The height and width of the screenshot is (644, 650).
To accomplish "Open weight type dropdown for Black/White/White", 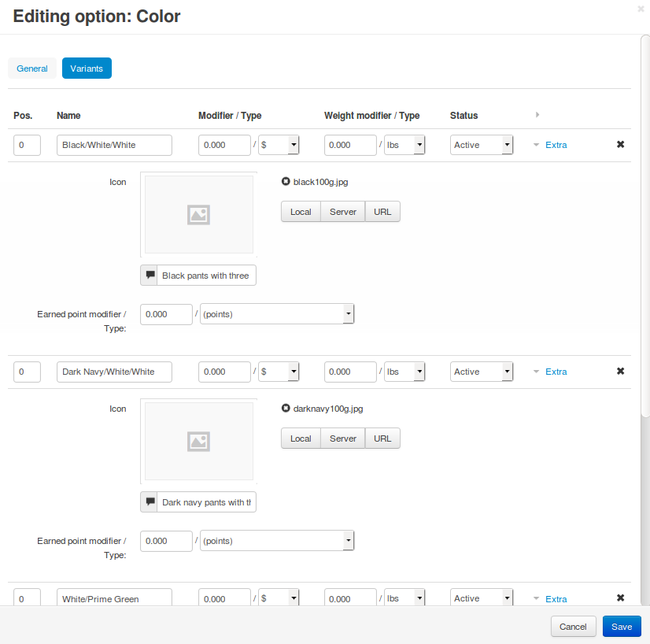I will (x=404, y=145).
